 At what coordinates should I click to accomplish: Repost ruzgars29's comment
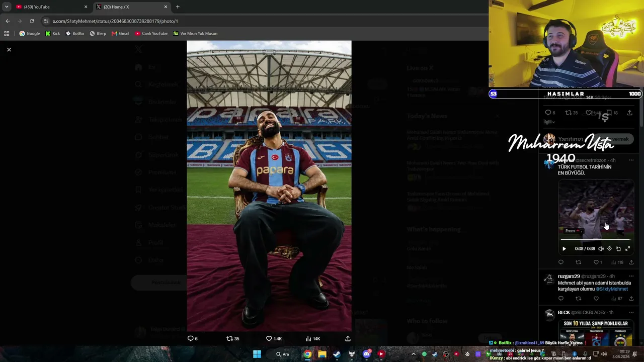click(x=578, y=299)
